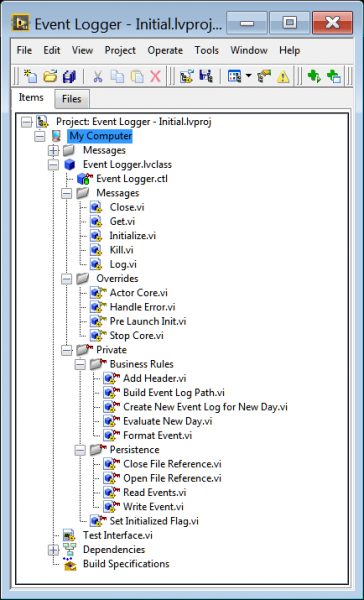Select Test Interface.vi item
This screenshot has height=600, width=364.
point(118,535)
